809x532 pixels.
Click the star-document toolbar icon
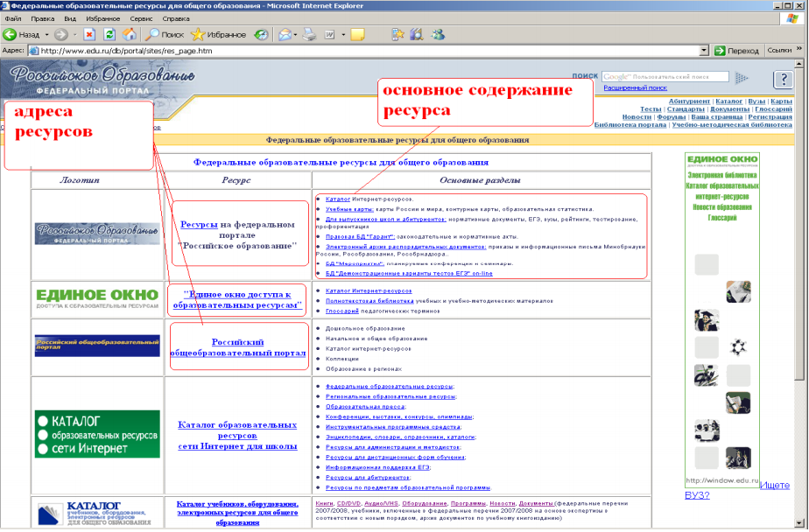click(397, 34)
